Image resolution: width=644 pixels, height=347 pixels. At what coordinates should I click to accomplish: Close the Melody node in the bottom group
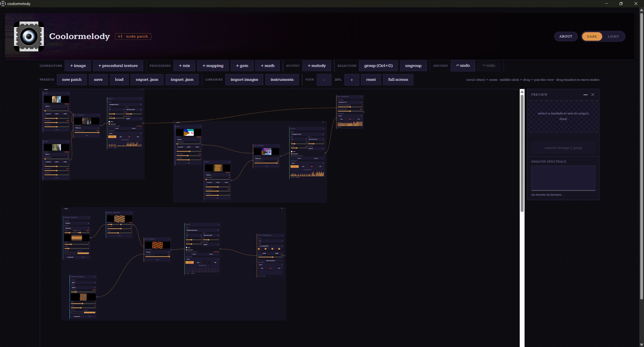point(218,224)
